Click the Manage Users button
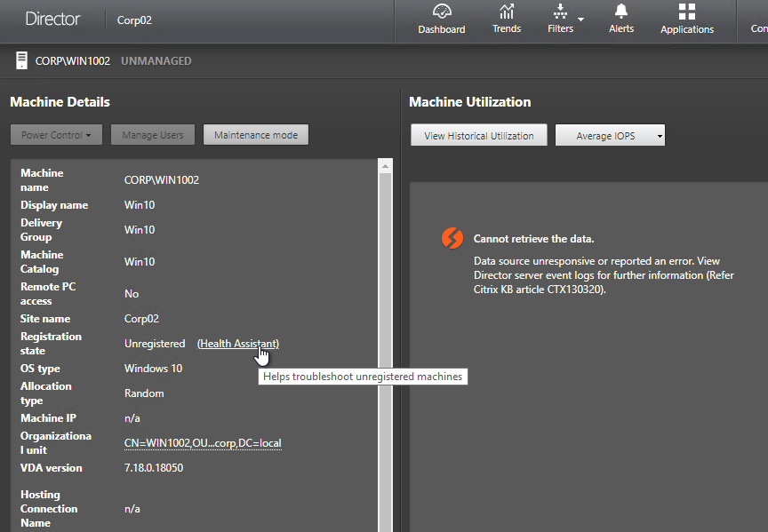The height and width of the screenshot is (532, 768). pyautogui.click(x=153, y=135)
